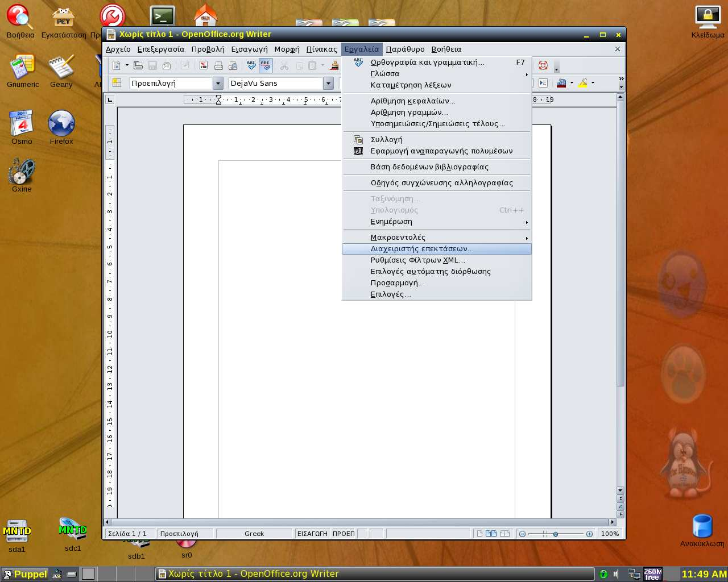Open Font Color dropdown arrow
Viewport: 728px width, 582px height.
click(x=572, y=83)
